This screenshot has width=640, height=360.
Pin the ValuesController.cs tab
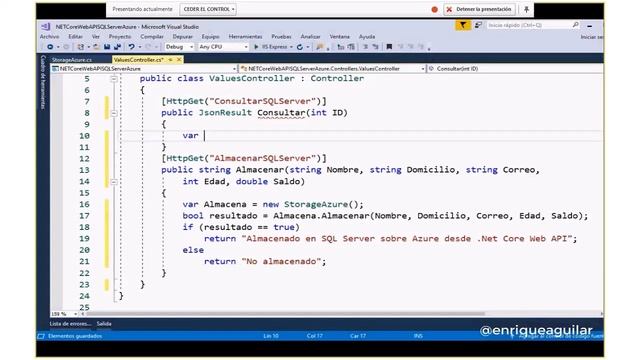pos(171,60)
